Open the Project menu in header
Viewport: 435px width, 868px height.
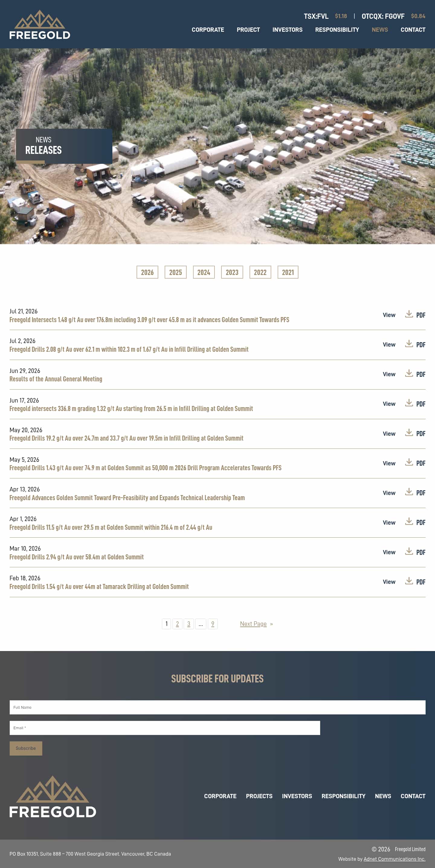[248, 30]
